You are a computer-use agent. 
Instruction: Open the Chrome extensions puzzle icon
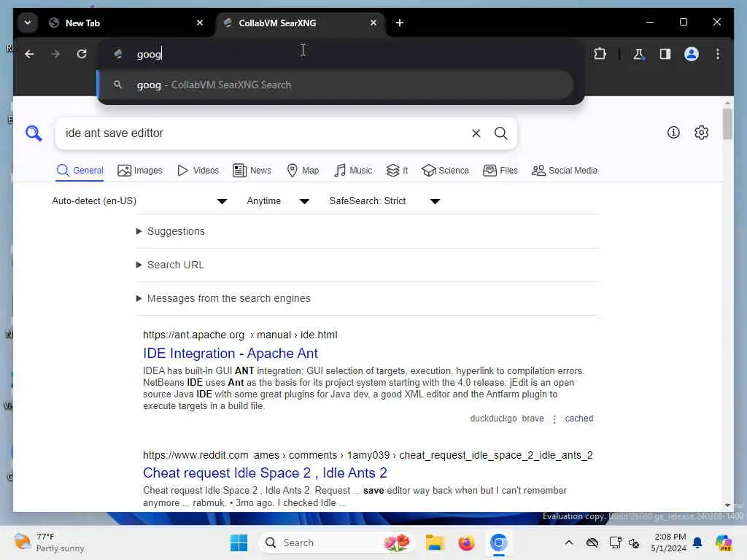coord(600,54)
